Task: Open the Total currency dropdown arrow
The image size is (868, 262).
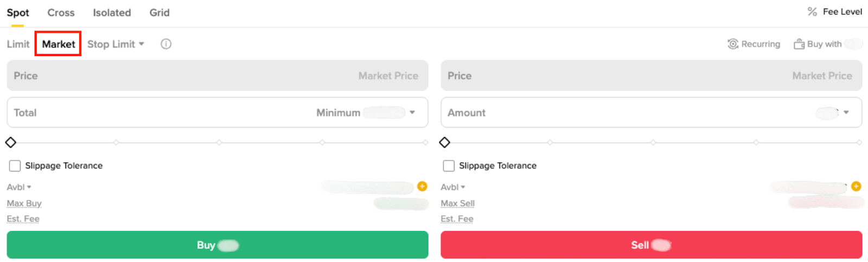Action: point(412,112)
